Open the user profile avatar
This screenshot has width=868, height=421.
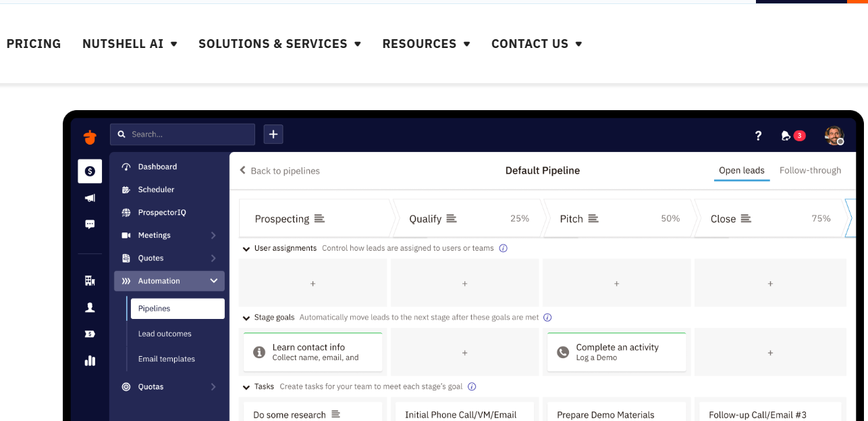coord(834,135)
